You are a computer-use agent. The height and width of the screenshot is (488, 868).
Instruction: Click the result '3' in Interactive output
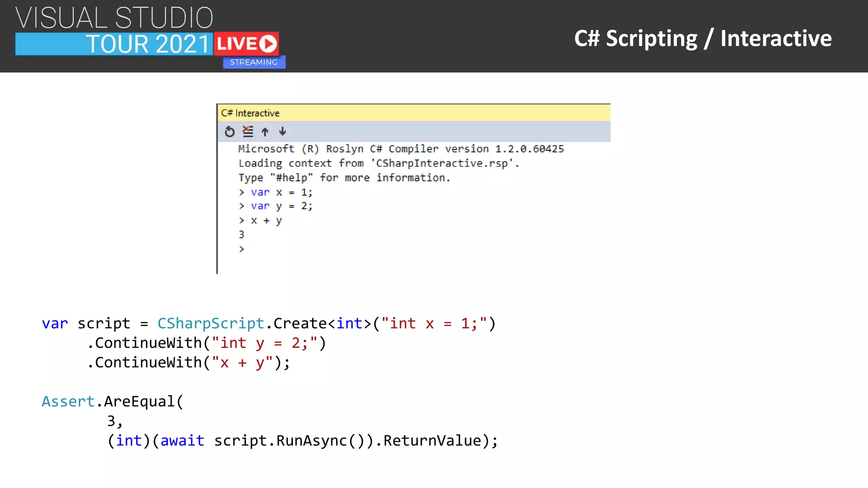pyautogui.click(x=242, y=235)
